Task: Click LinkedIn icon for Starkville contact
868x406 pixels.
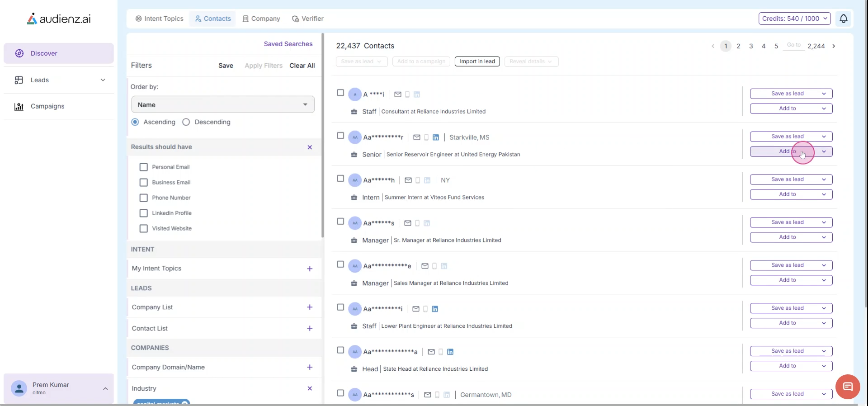Action: [x=436, y=137]
